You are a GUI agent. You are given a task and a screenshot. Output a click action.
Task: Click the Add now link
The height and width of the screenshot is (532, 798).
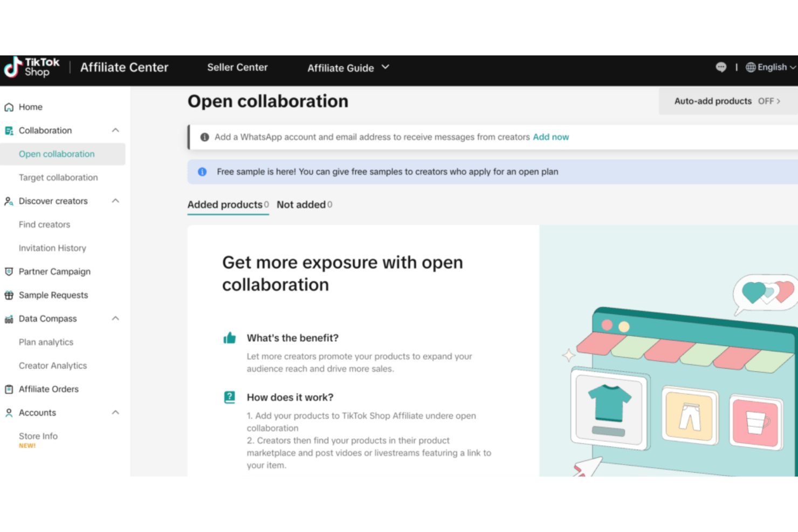point(551,137)
